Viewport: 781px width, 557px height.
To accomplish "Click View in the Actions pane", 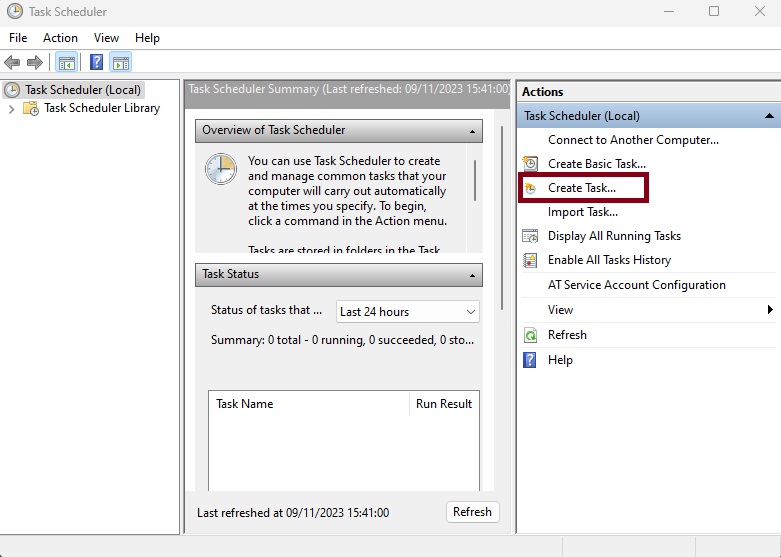I will 560,310.
